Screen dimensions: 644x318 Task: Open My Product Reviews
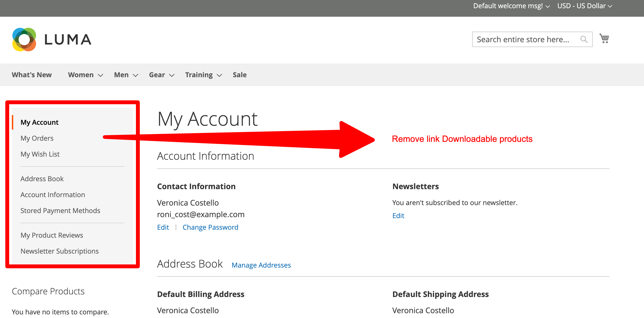(x=52, y=235)
